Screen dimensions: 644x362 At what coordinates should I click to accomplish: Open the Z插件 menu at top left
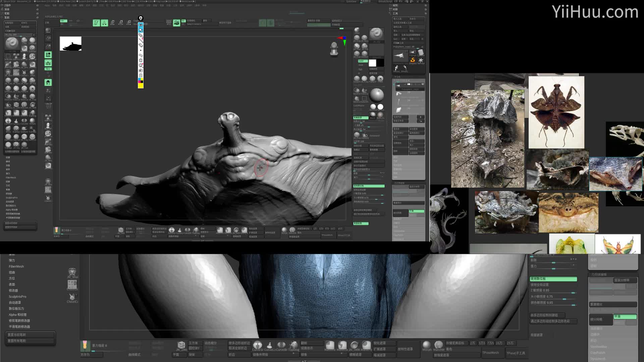click(7, 5)
